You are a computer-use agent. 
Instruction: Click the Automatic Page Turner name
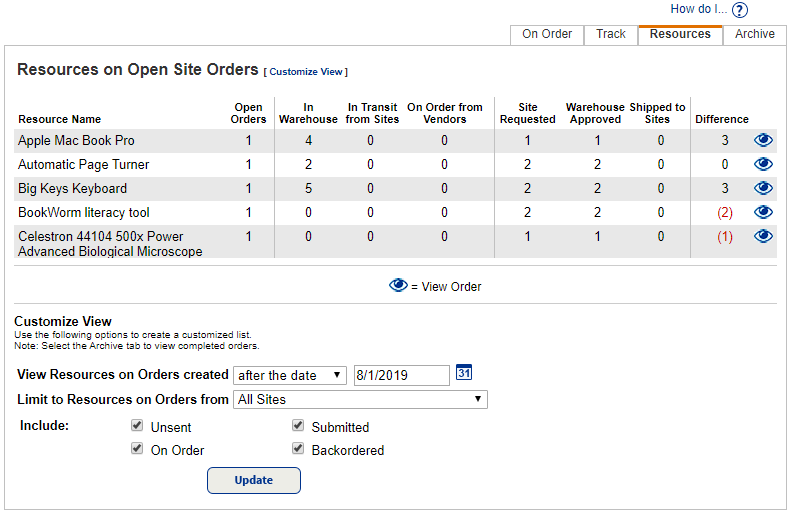pyautogui.click(x=84, y=165)
